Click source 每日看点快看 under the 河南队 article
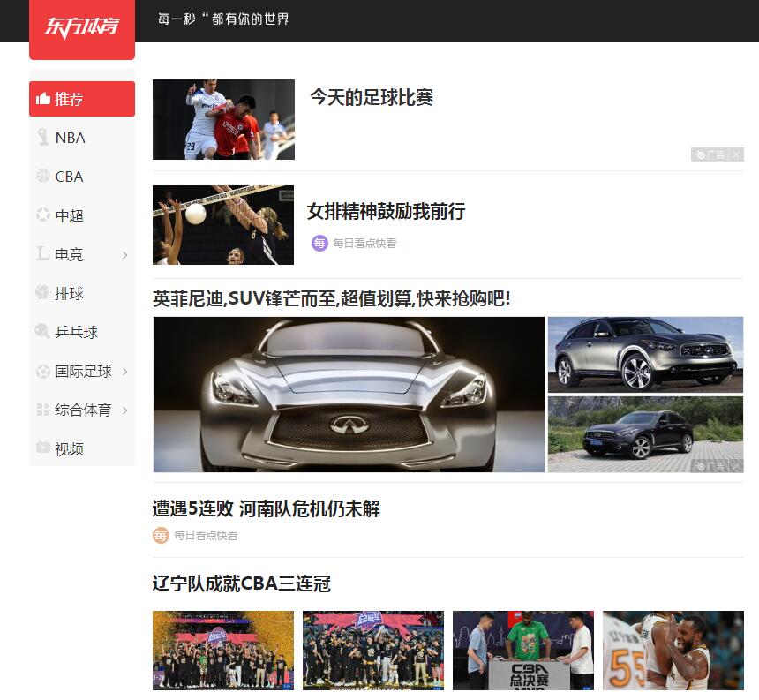Viewport: 759px width, 700px height. (206, 536)
